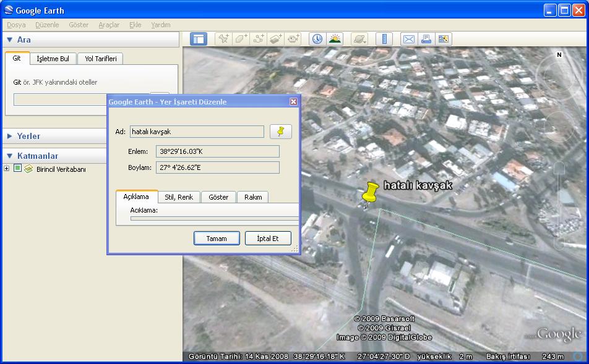Switch to the İşletme Bul tab

click(53, 59)
